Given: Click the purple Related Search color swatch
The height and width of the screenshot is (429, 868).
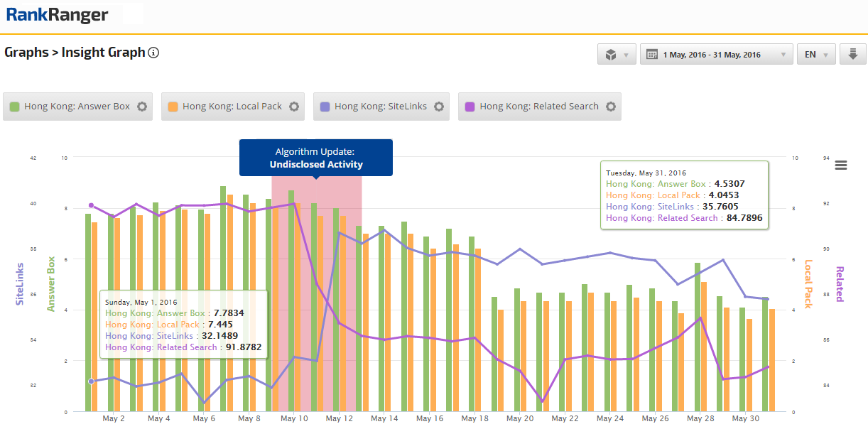Looking at the screenshot, I should tap(470, 107).
